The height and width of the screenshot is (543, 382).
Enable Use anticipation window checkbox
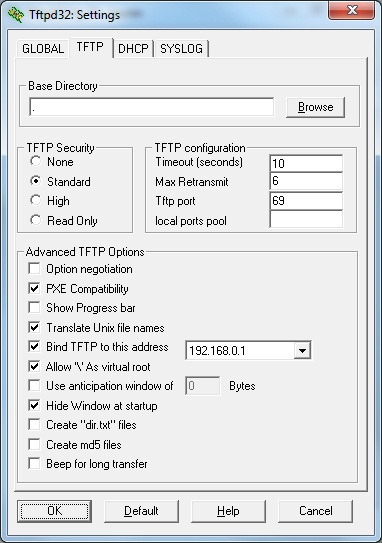point(34,385)
